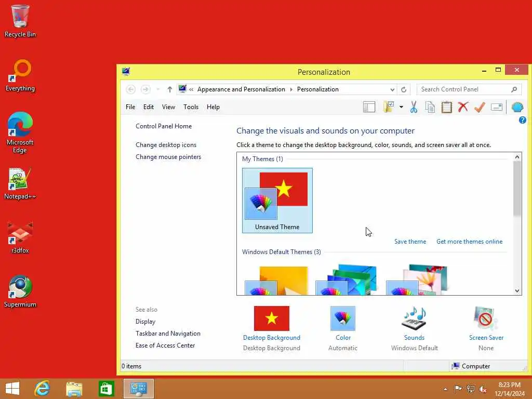
Task: Open Change mouse pointers link
Action: point(168,157)
